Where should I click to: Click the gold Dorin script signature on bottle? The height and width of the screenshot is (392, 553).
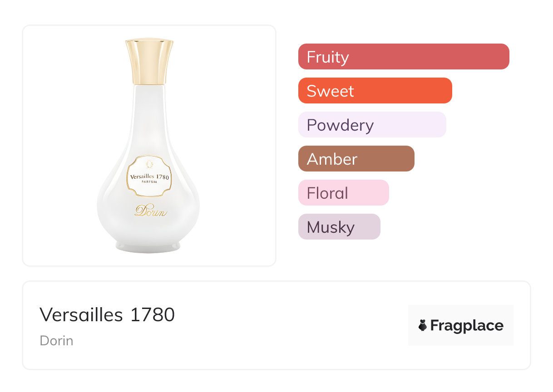pyautogui.click(x=151, y=211)
